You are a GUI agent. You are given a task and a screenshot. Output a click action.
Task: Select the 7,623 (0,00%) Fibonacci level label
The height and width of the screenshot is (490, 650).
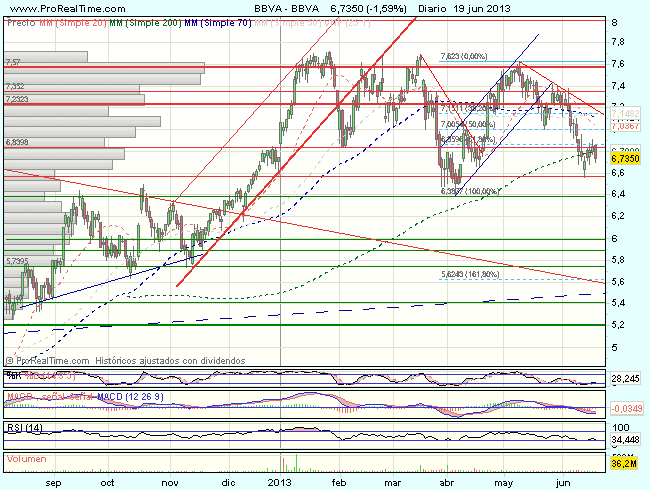pyautogui.click(x=437, y=57)
